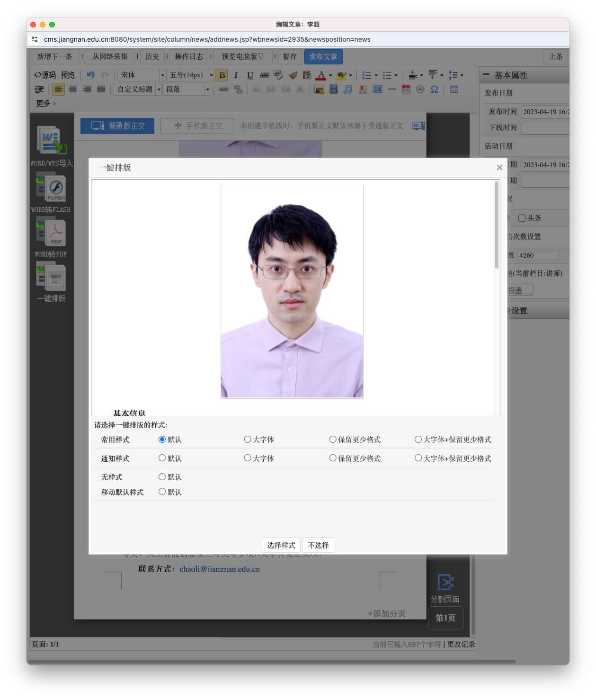Select 大字体 radio in the 常用样式 row
Screen dimensions: 596x700
(x=248, y=440)
